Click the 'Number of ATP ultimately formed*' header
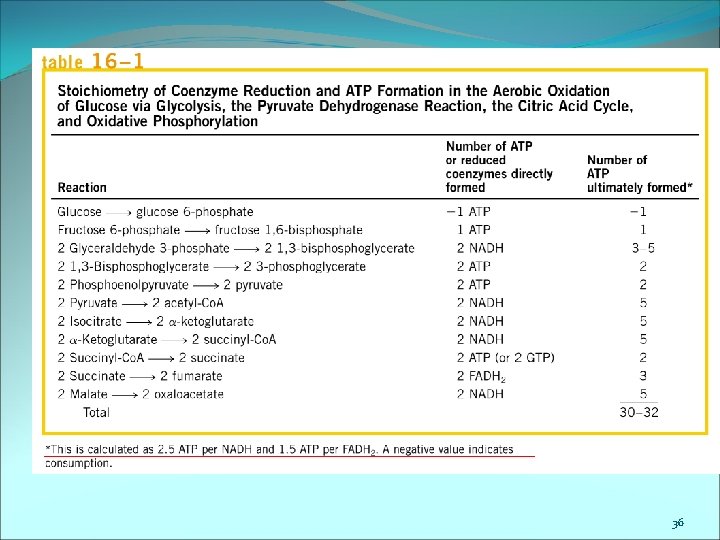The width and height of the screenshot is (720, 540). [640, 174]
